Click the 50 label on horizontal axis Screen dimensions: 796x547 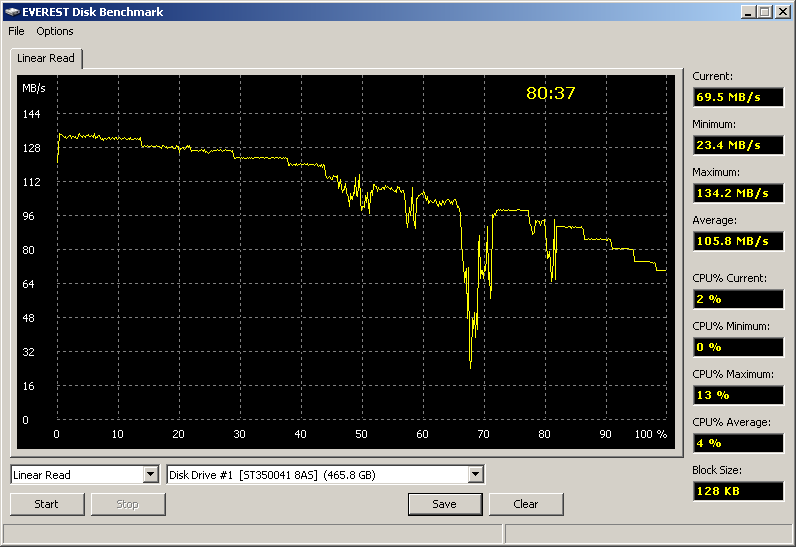point(361,434)
